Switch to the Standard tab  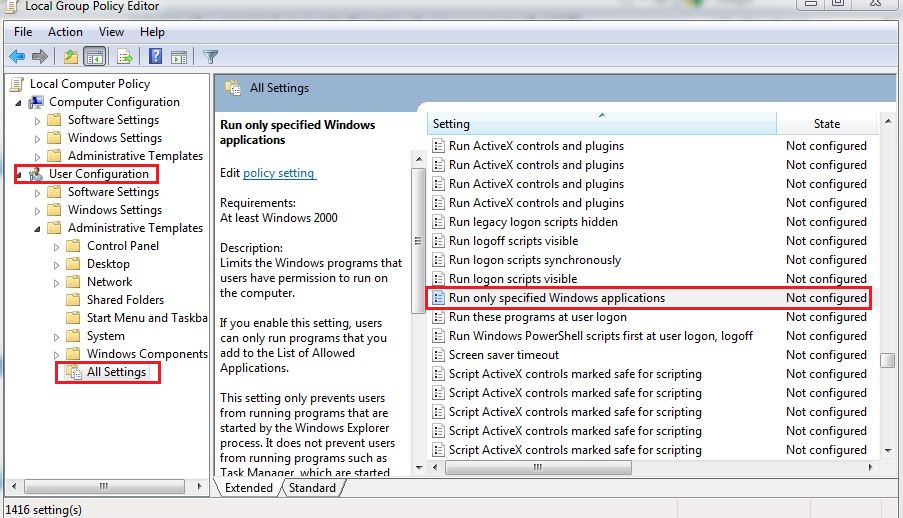tap(312, 488)
